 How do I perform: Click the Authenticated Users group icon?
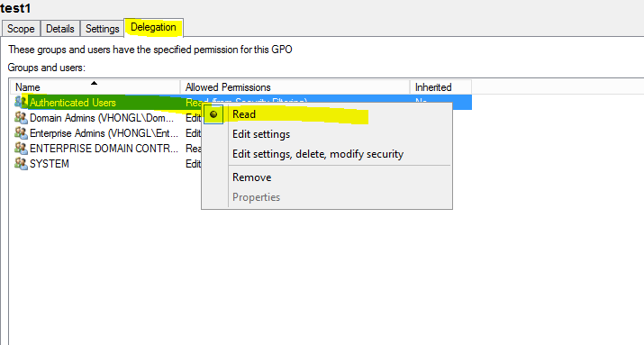click(x=21, y=102)
